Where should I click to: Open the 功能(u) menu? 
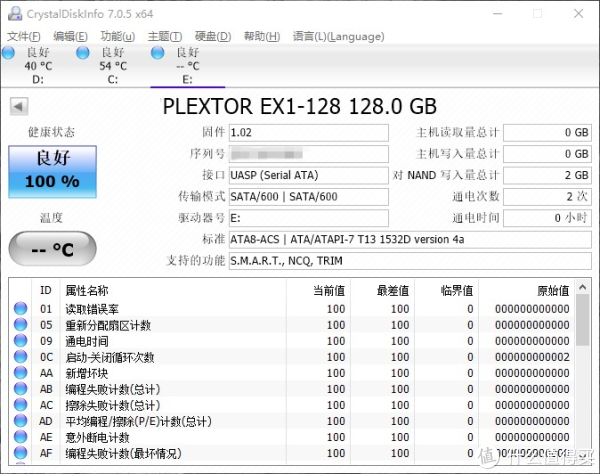(117, 36)
